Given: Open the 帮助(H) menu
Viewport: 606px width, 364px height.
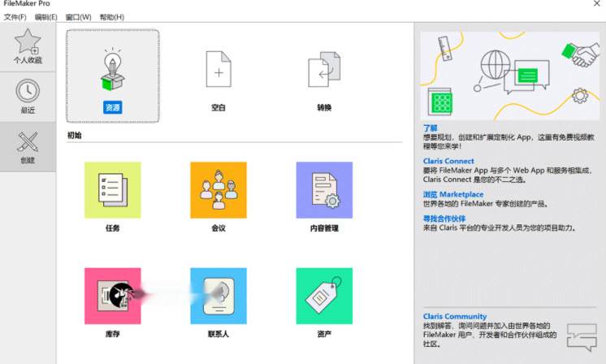Looking at the screenshot, I should 112,17.
